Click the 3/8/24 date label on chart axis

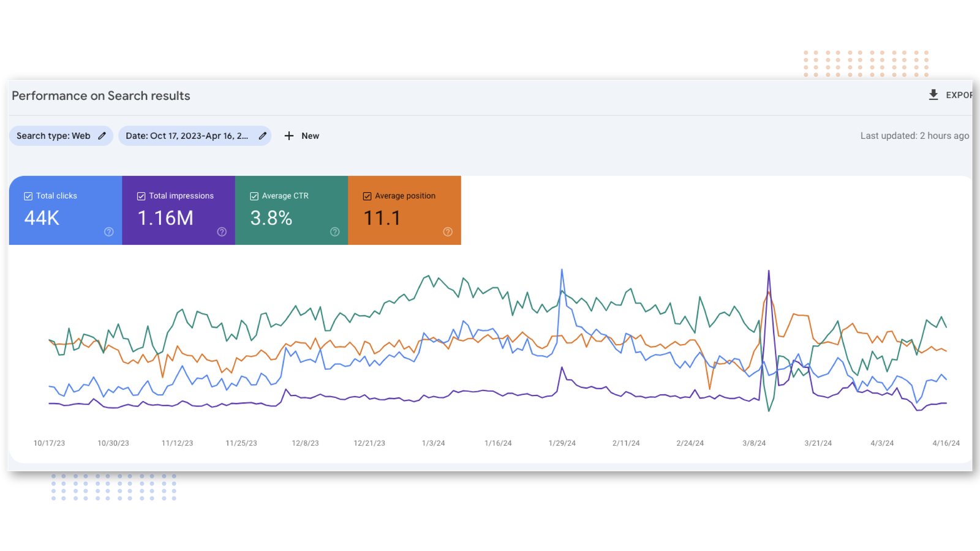pyautogui.click(x=754, y=443)
